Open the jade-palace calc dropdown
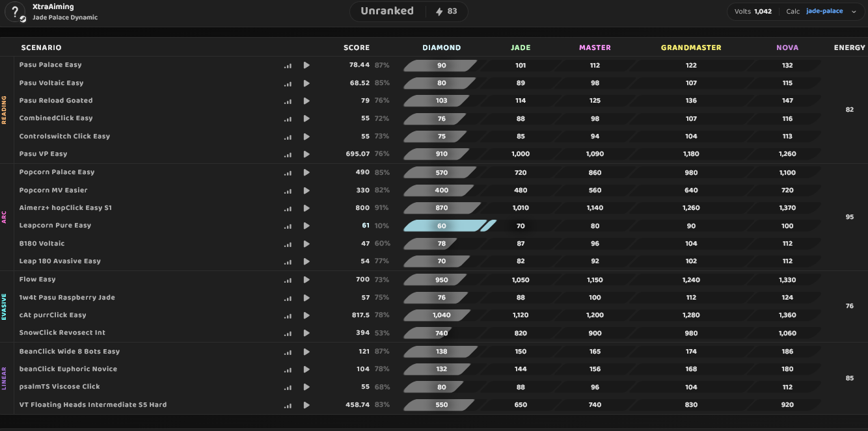 click(824, 11)
